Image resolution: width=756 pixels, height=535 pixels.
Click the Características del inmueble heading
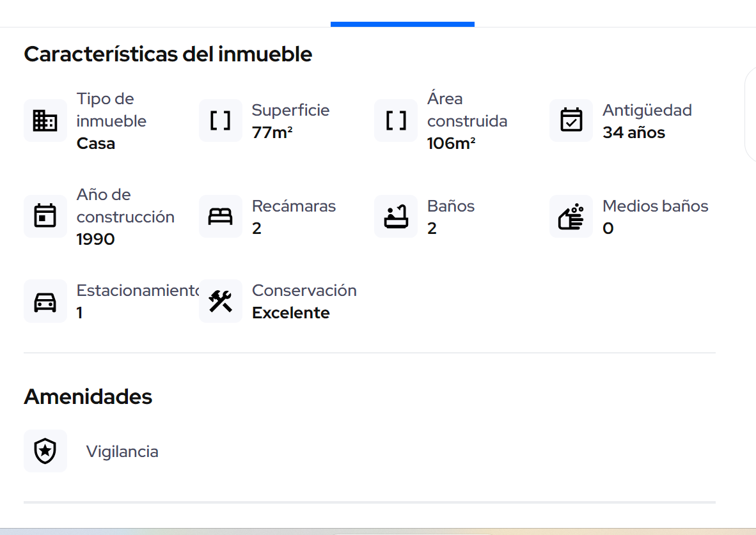pyautogui.click(x=168, y=54)
